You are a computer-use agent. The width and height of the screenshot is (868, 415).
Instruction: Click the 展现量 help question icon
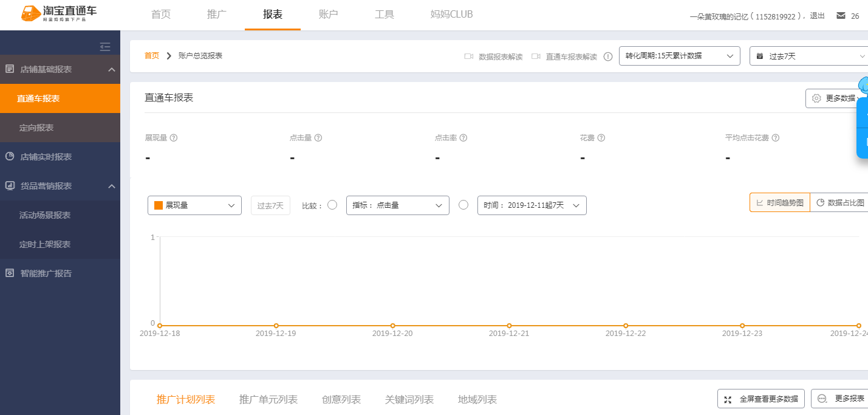tap(174, 138)
